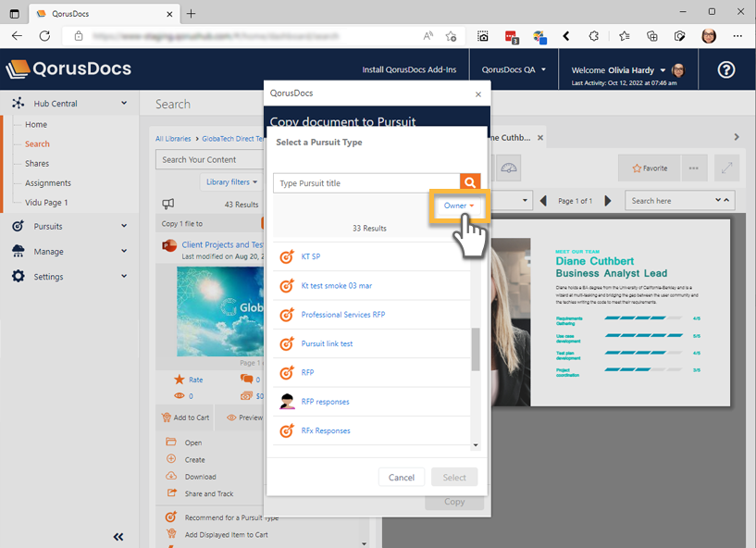
Task: Open the QorusDocs QA dropdown
Action: (x=514, y=69)
